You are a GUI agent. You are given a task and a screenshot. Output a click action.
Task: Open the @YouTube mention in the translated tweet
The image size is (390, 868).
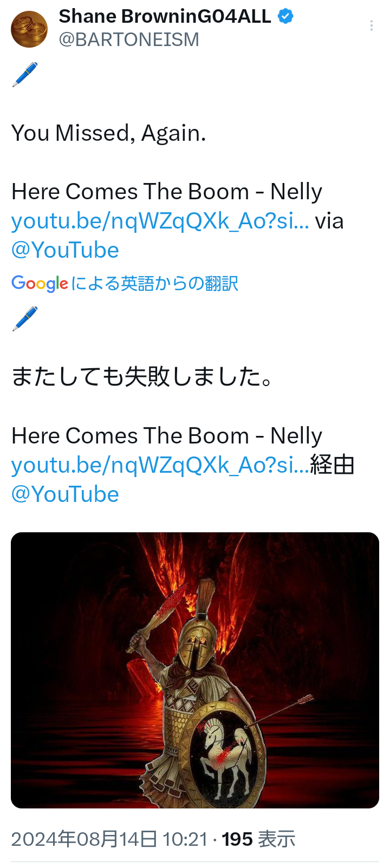(65, 494)
